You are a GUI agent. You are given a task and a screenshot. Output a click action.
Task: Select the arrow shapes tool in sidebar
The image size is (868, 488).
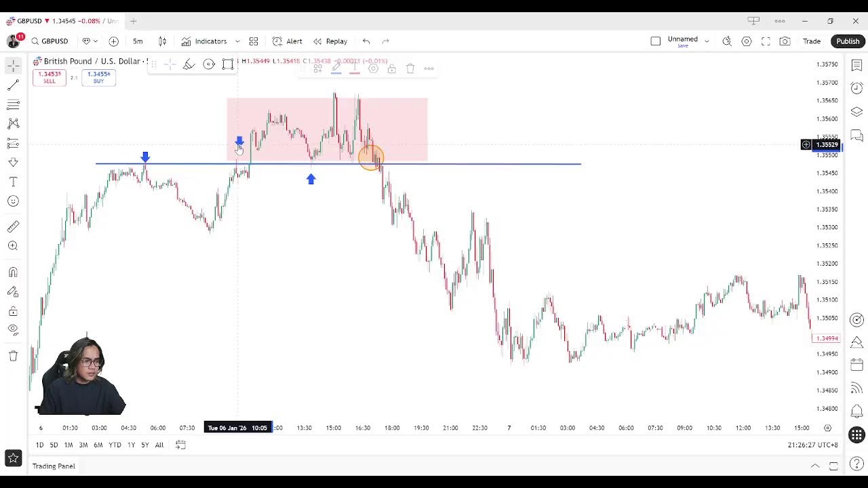(13, 163)
